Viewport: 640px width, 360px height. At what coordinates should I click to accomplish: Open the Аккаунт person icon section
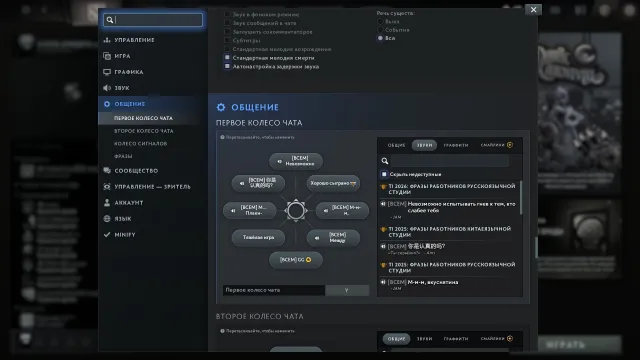click(107, 202)
